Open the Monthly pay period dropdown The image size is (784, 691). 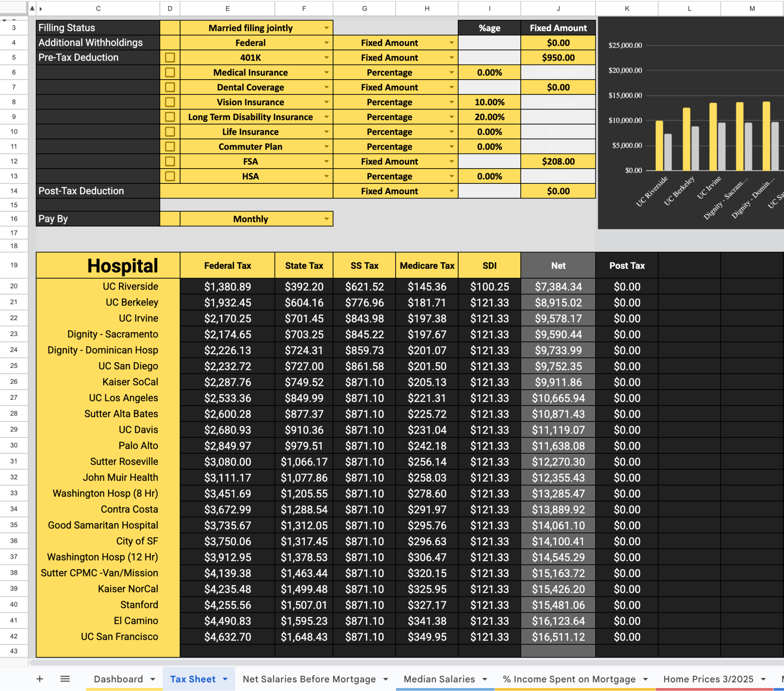326,219
